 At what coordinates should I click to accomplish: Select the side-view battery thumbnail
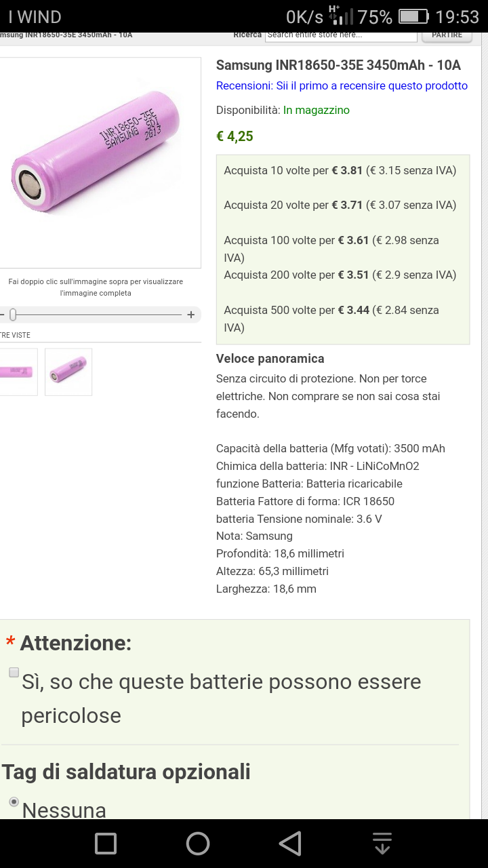coord(18,372)
